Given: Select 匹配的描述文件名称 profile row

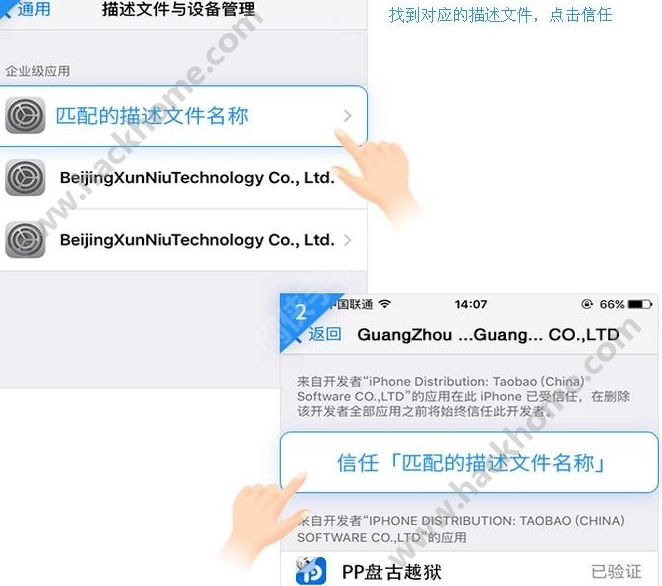Looking at the screenshot, I should pos(183,116).
